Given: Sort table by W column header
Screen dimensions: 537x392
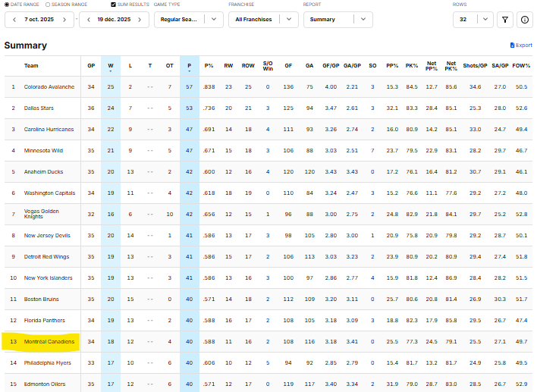Looking at the screenshot, I should 111,66.
